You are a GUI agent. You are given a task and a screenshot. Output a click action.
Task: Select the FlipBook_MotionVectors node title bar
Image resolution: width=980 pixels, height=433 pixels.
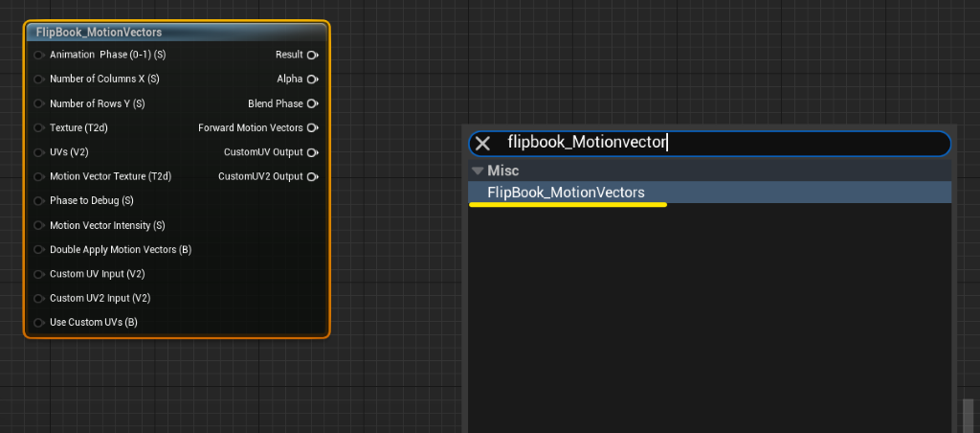pyautogui.click(x=177, y=33)
